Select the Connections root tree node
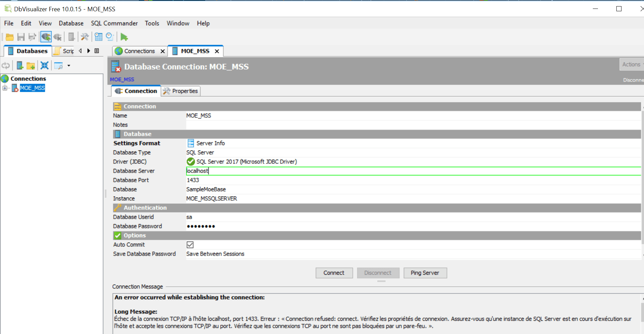 tap(28, 78)
